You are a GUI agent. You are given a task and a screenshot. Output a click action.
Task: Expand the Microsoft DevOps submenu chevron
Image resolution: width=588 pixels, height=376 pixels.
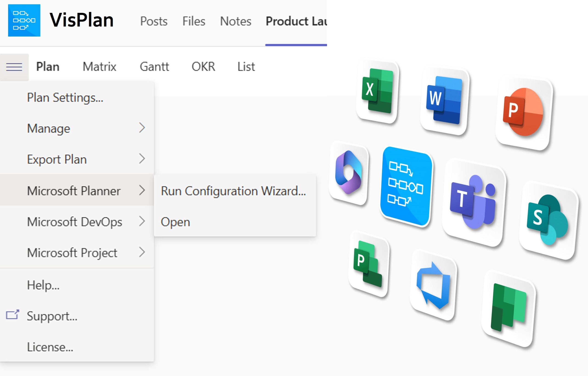point(142,221)
